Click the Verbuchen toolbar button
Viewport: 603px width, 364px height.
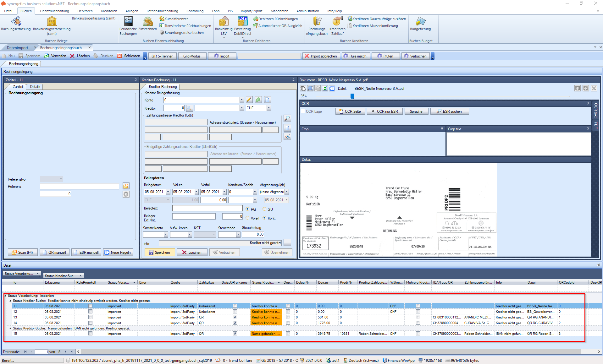pos(415,56)
